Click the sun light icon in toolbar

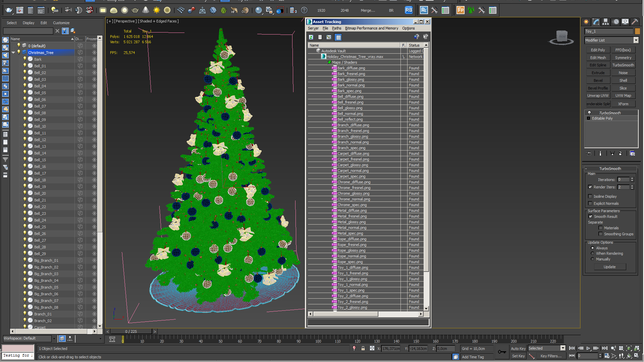(x=157, y=10)
